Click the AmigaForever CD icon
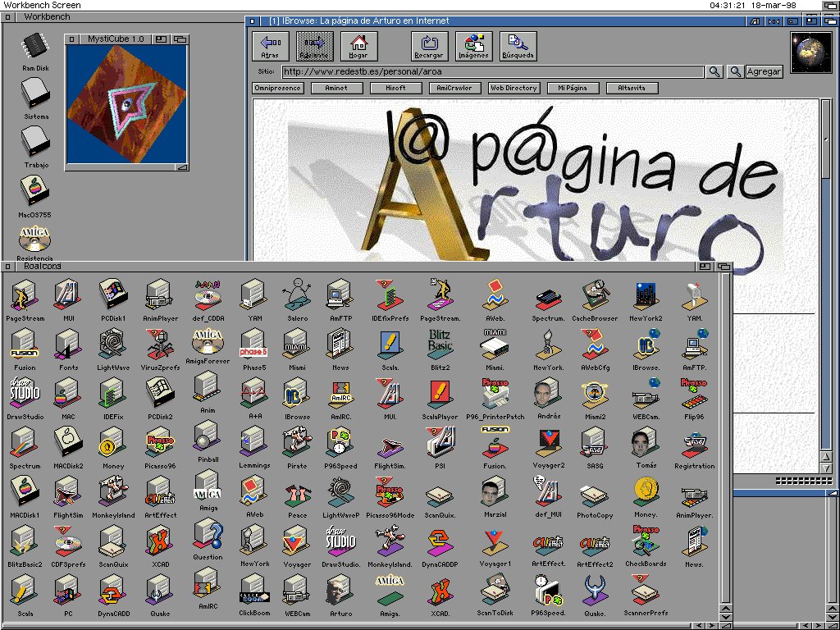This screenshot has height=630, width=840. (x=208, y=343)
